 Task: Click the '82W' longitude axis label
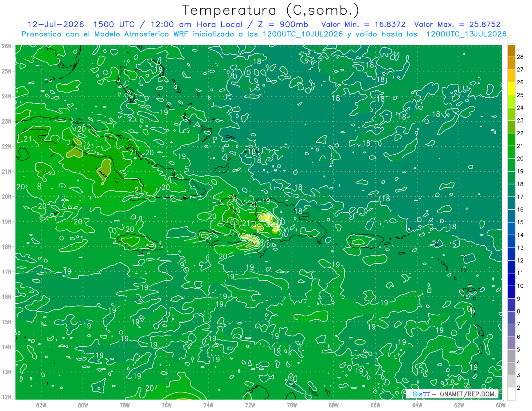[41, 405]
